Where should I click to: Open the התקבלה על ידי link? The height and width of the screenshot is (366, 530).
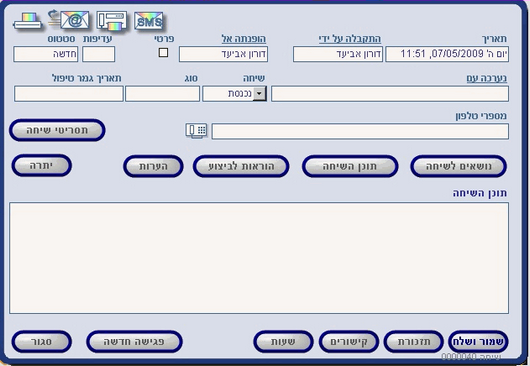tap(350, 39)
